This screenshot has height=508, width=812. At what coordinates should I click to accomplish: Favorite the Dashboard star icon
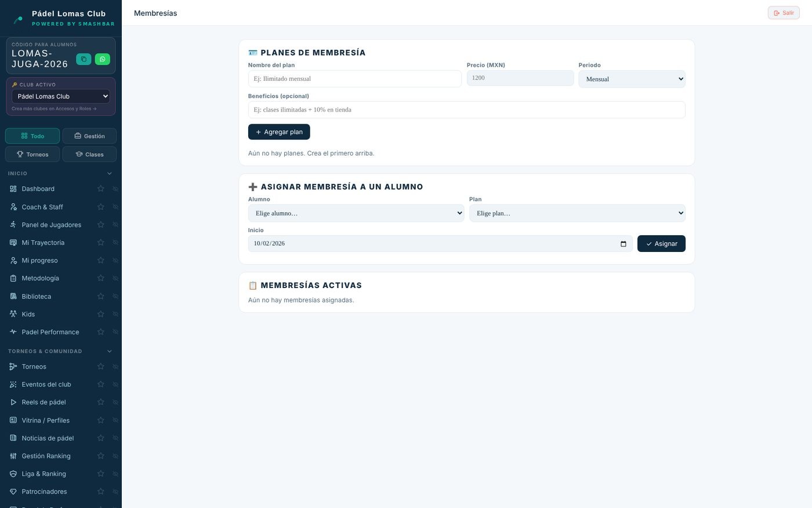[x=101, y=189]
